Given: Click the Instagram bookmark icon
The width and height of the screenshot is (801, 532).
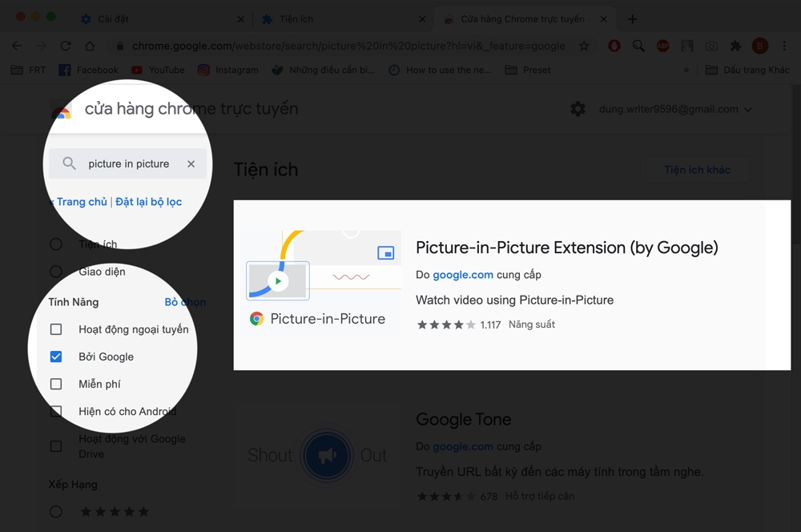Looking at the screenshot, I should 203,70.
